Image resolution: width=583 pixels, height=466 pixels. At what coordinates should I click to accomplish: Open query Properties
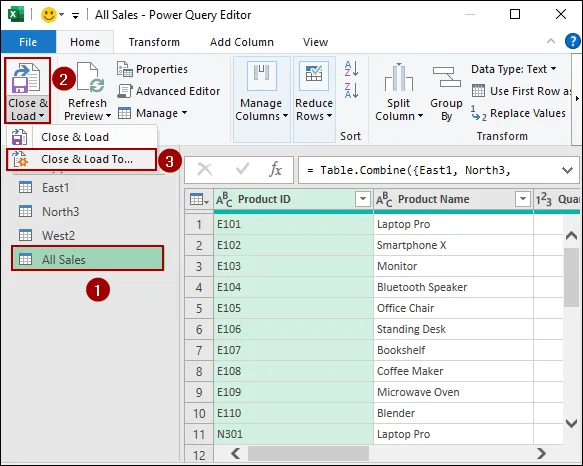(152, 69)
